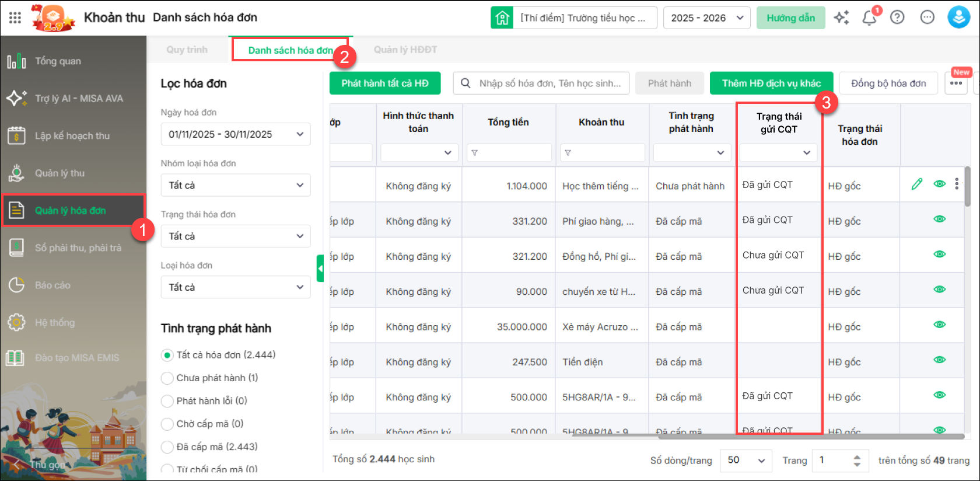Open three-dot menu on first invoice row
The width and height of the screenshot is (980, 481).
point(957,184)
